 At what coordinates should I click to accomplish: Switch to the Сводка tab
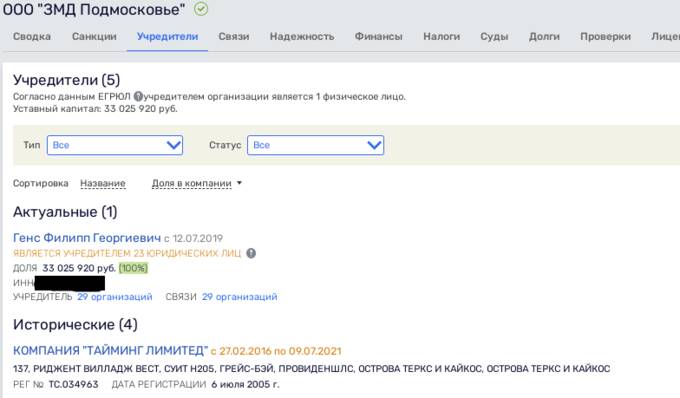[32, 36]
